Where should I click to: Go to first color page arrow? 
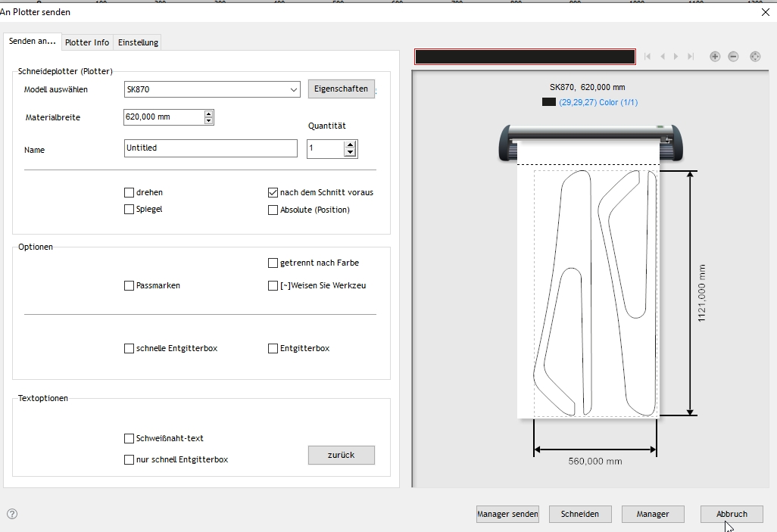click(x=647, y=57)
